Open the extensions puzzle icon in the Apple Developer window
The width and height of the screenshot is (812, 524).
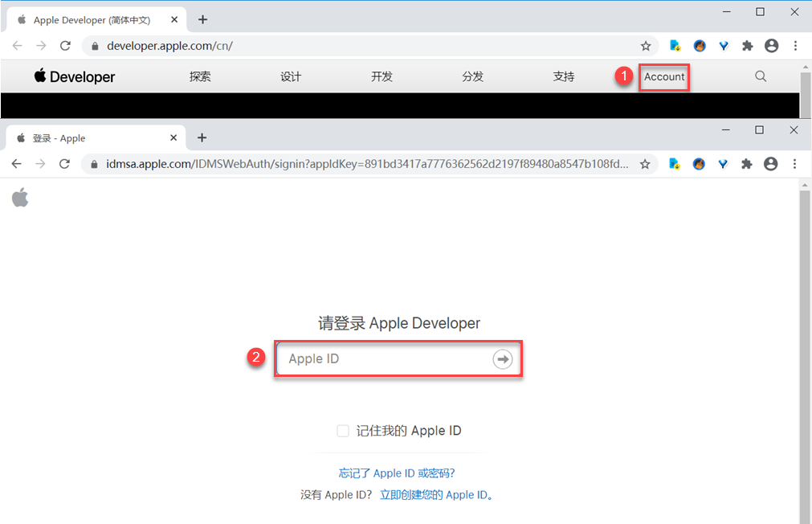coord(747,46)
